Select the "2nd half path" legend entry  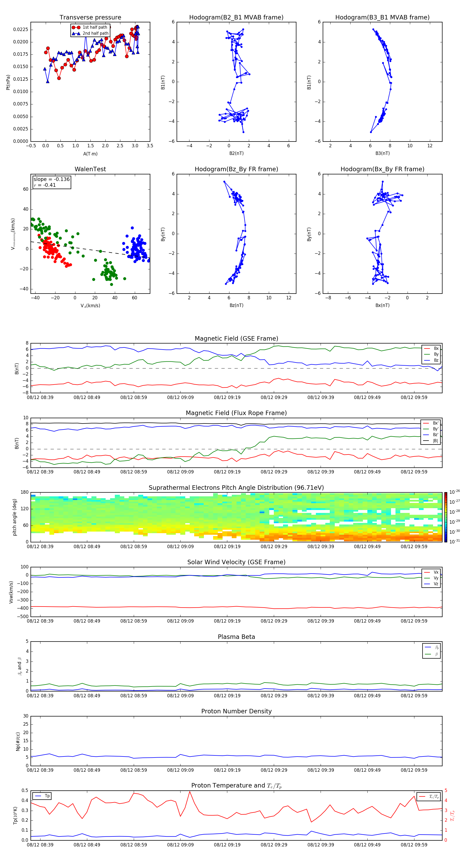(90, 33)
